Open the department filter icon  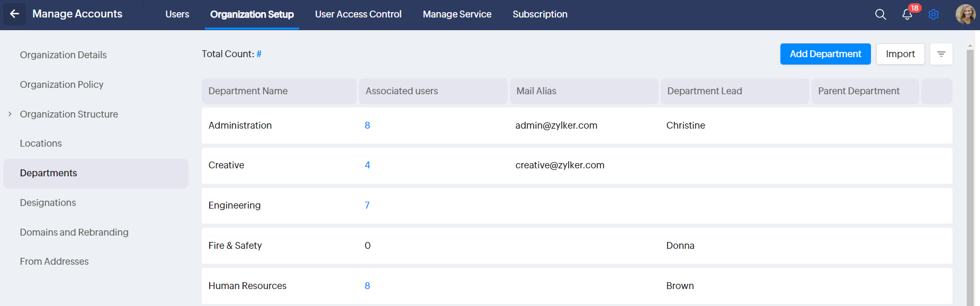pos(941,54)
